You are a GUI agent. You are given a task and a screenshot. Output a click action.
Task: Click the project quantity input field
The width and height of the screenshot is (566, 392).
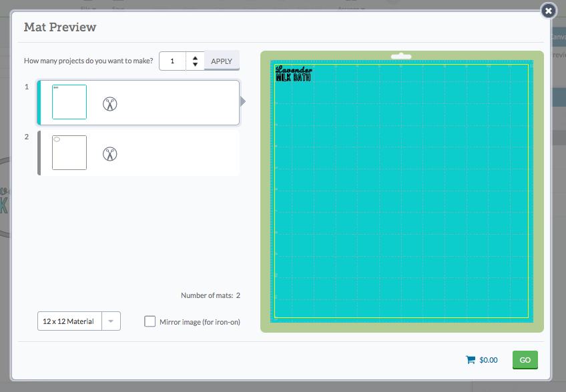(x=173, y=61)
